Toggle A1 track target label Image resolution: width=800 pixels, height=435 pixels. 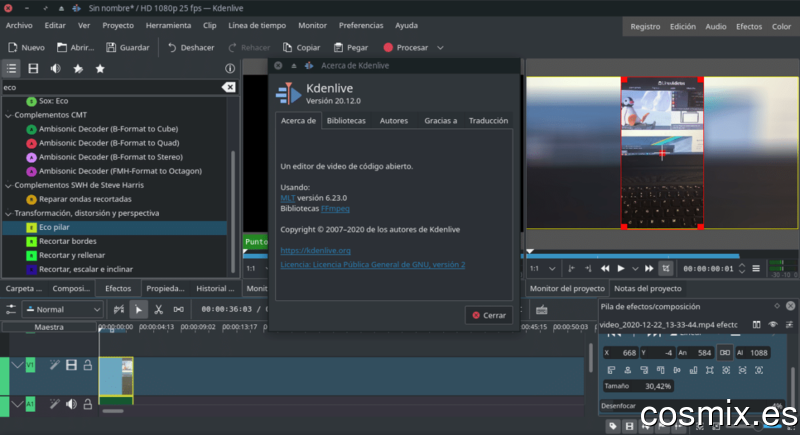31,404
